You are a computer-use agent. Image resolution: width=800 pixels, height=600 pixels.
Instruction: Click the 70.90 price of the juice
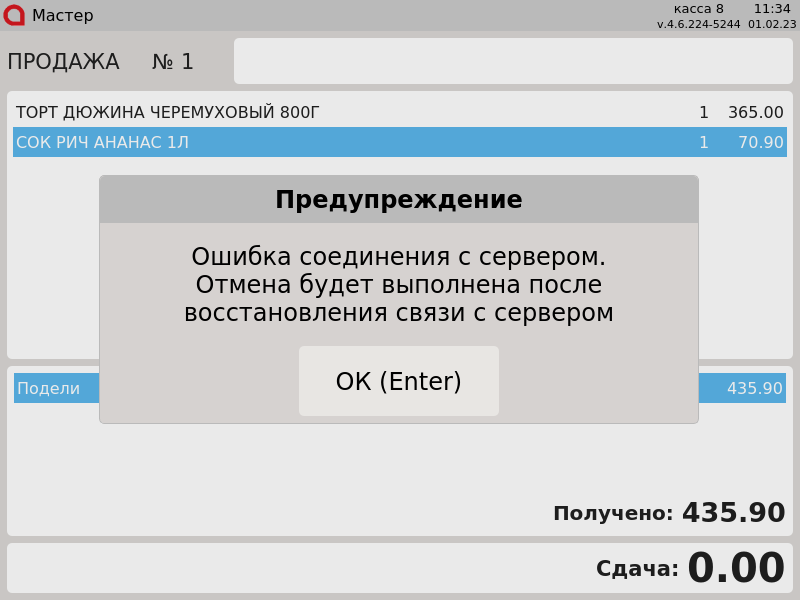point(760,143)
